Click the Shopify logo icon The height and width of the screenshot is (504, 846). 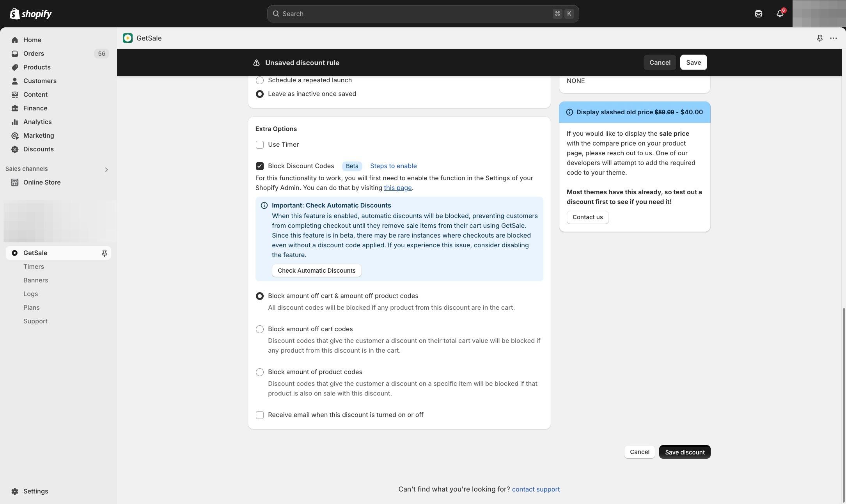click(x=15, y=14)
